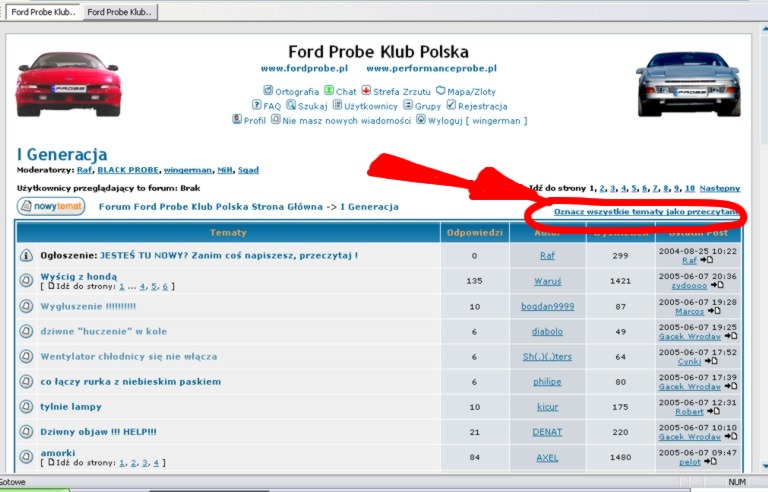Screen dimensions: 768x492
Task: Go to last post icon by zydoooo
Action: click(717, 285)
